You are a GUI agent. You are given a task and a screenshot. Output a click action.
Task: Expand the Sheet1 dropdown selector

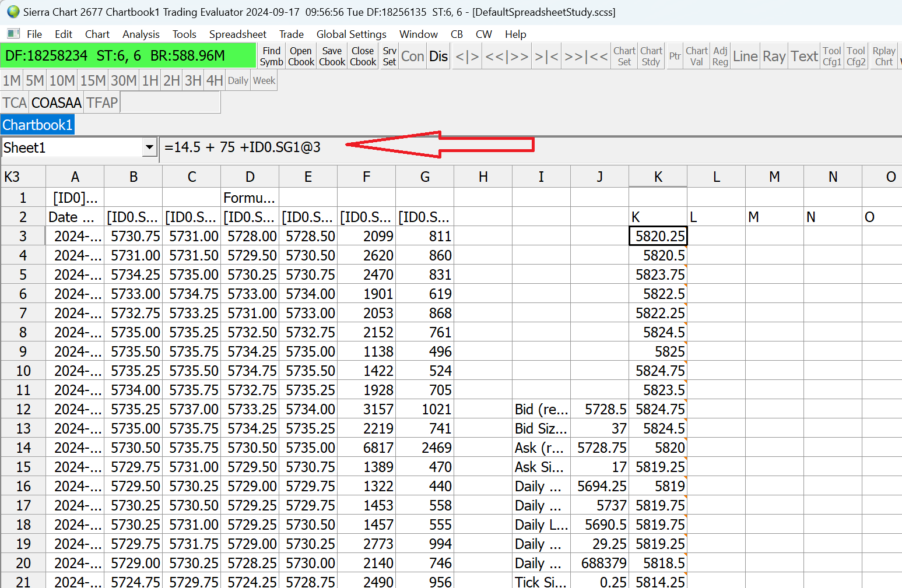[x=150, y=147]
